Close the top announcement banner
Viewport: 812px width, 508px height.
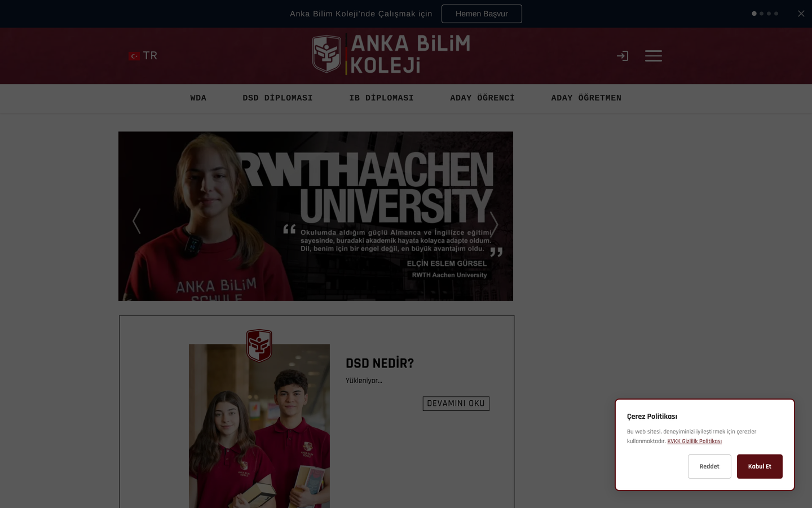coord(801,14)
